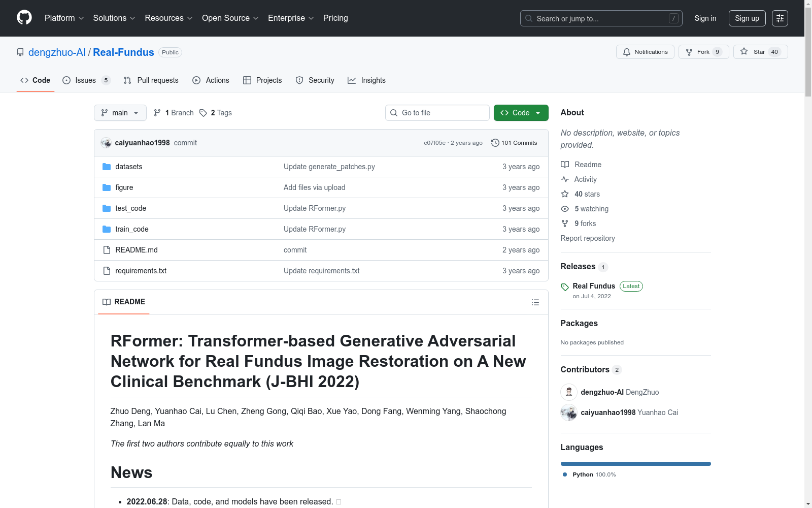The width and height of the screenshot is (812, 508).
Task: Switch to the Projects tab
Action: tap(262, 80)
